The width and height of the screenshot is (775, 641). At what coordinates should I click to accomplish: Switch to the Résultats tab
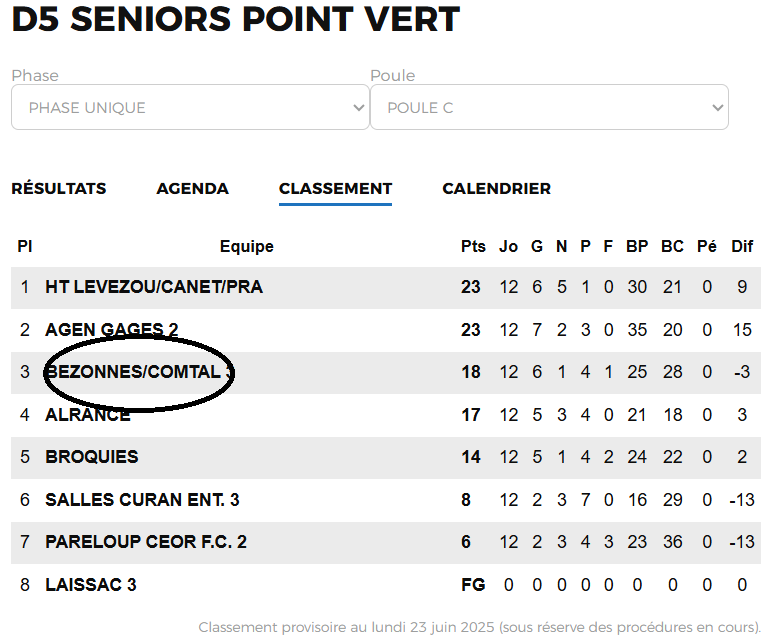coord(59,188)
